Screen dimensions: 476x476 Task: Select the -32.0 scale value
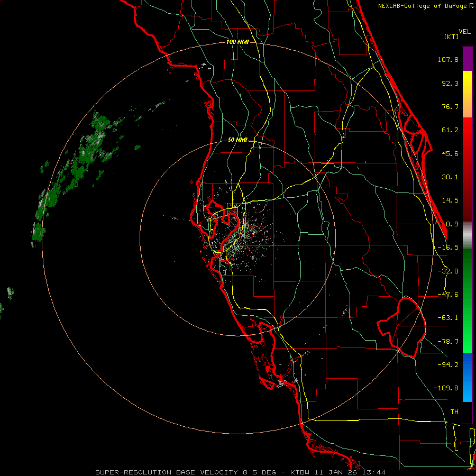[x=448, y=271]
